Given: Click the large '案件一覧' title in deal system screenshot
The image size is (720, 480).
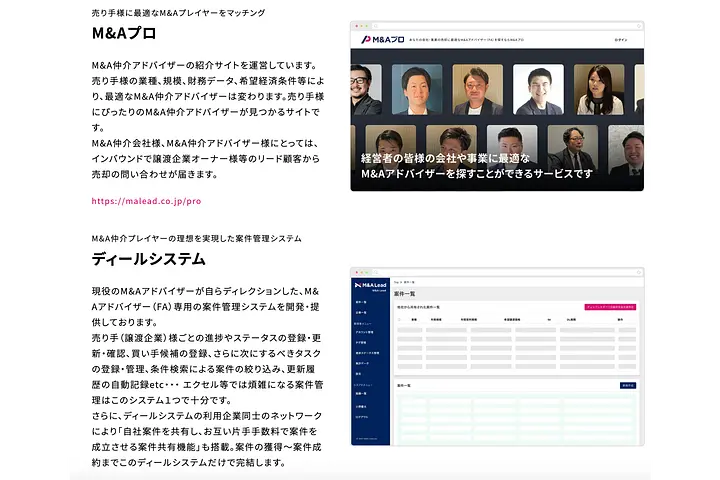Looking at the screenshot, I should pyautogui.click(x=405, y=294).
